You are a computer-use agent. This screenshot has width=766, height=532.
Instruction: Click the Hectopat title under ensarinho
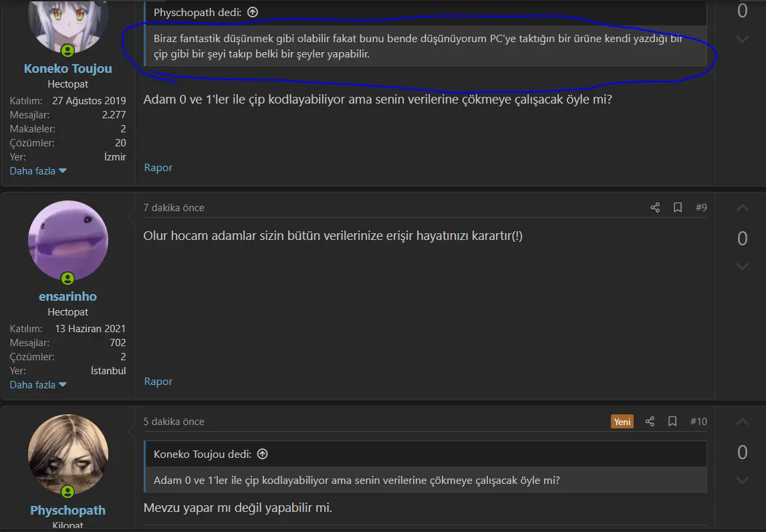pos(68,312)
